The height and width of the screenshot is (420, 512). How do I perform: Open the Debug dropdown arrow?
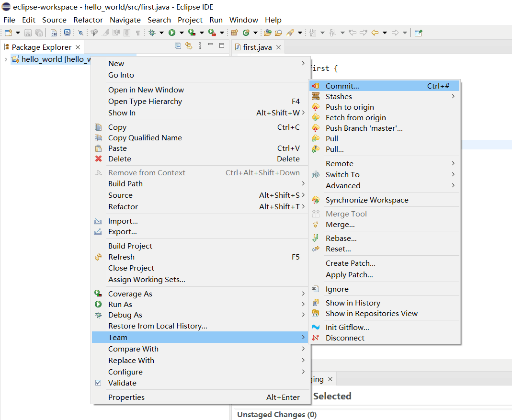[161, 33]
